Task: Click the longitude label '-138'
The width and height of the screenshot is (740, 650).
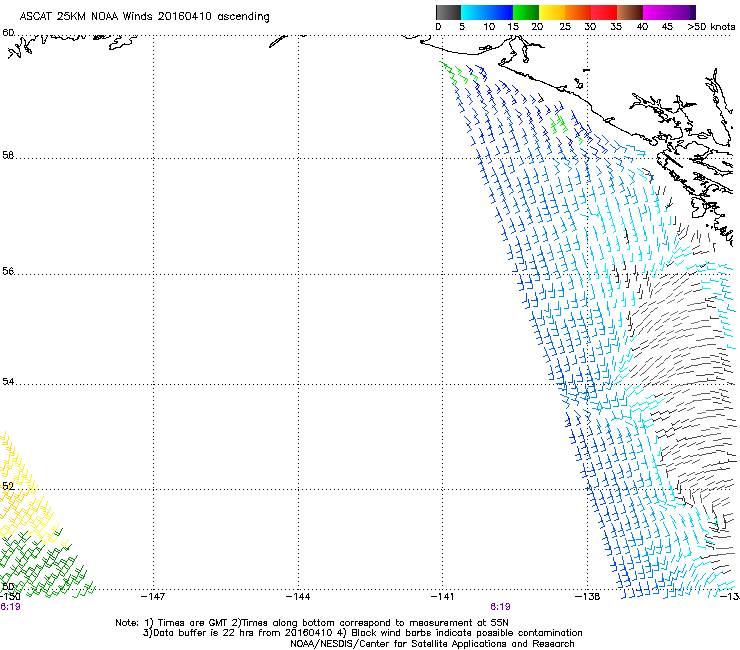Action: [x=588, y=597]
